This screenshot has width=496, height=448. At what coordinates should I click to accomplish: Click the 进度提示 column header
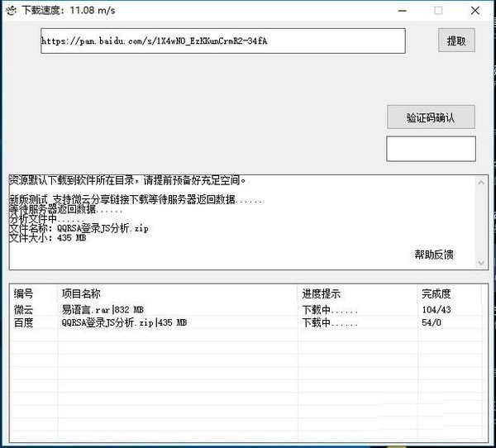[x=321, y=293]
